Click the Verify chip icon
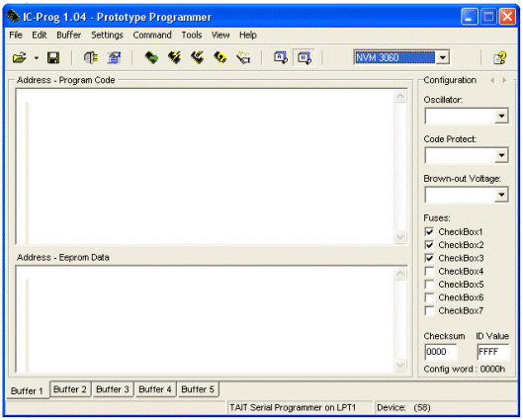The width and height of the screenshot is (523, 420). 243,57
